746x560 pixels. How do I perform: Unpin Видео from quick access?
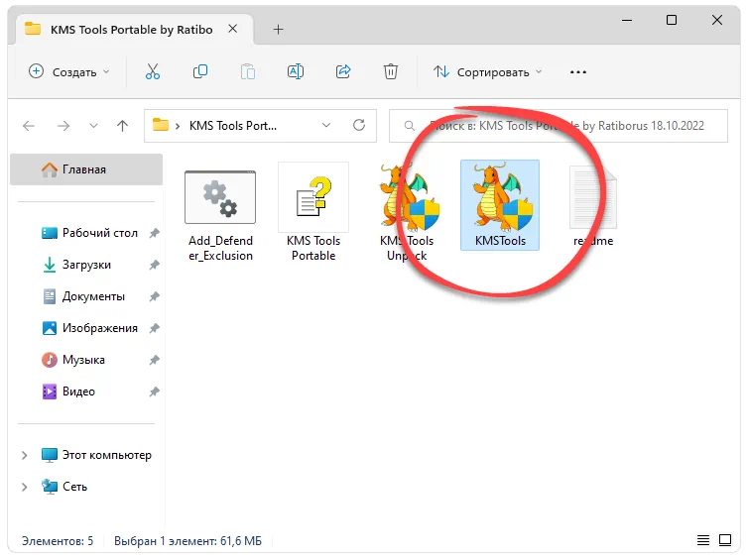click(x=154, y=392)
